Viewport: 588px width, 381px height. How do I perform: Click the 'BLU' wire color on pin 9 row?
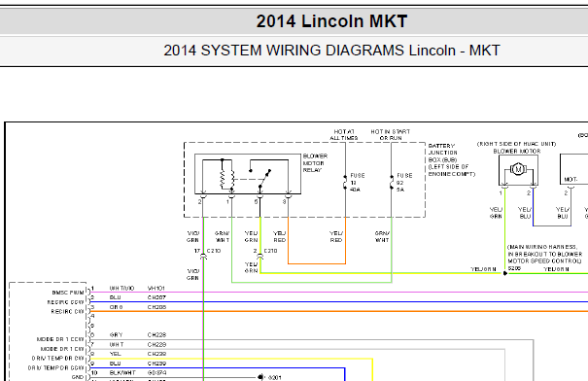115,364
